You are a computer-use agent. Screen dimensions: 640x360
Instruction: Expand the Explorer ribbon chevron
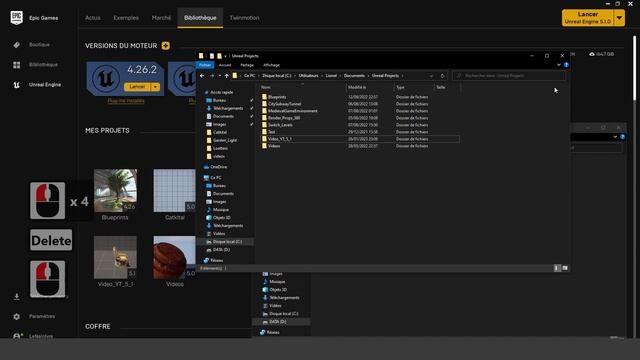tap(559, 65)
